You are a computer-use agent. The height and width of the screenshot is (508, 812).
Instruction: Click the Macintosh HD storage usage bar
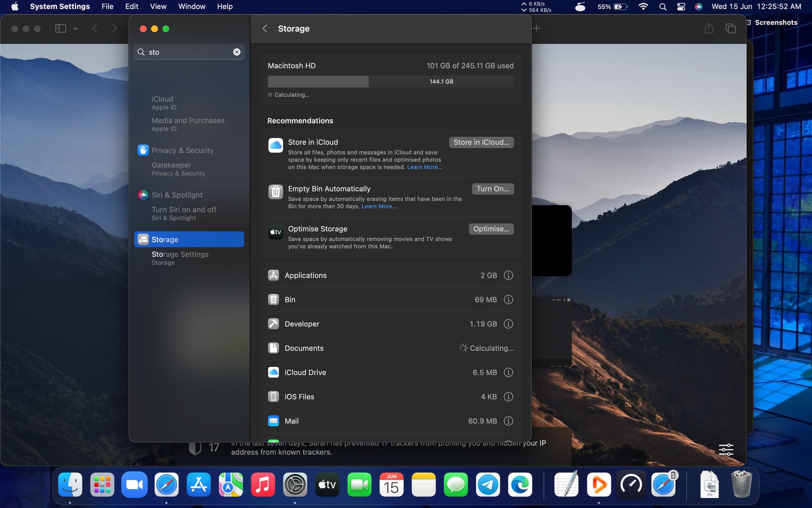click(x=390, y=81)
